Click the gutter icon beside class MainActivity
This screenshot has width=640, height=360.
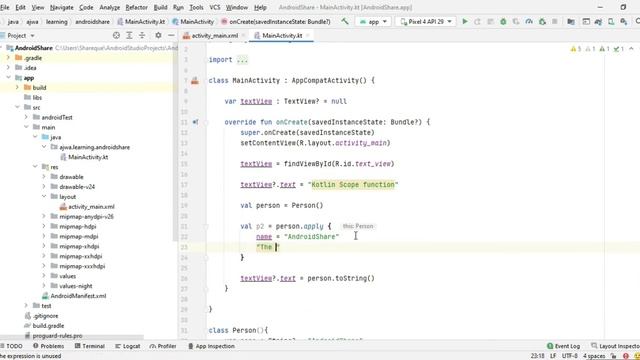tap(195, 81)
